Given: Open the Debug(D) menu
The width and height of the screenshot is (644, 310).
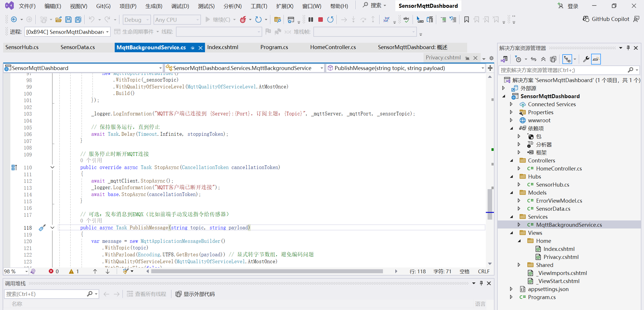Looking at the screenshot, I should pyautogui.click(x=180, y=6).
